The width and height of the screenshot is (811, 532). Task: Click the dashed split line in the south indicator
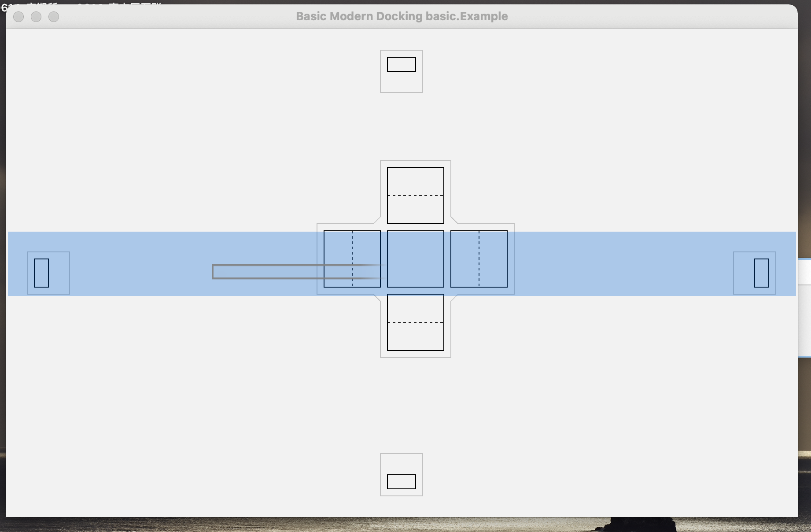pyautogui.click(x=415, y=322)
